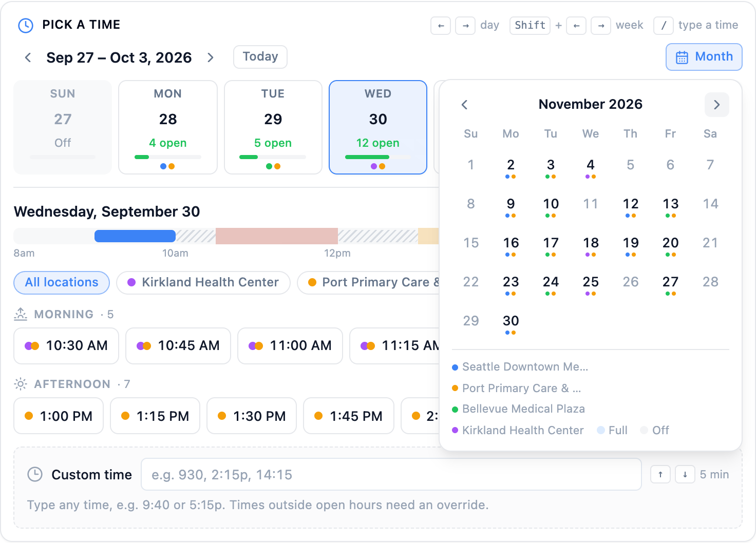Filter by Port Primary Care chip
Image resolution: width=756 pixels, height=543 pixels.
tap(369, 283)
